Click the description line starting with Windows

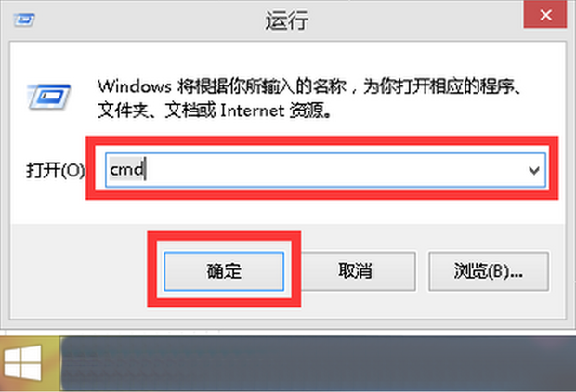tap(308, 86)
